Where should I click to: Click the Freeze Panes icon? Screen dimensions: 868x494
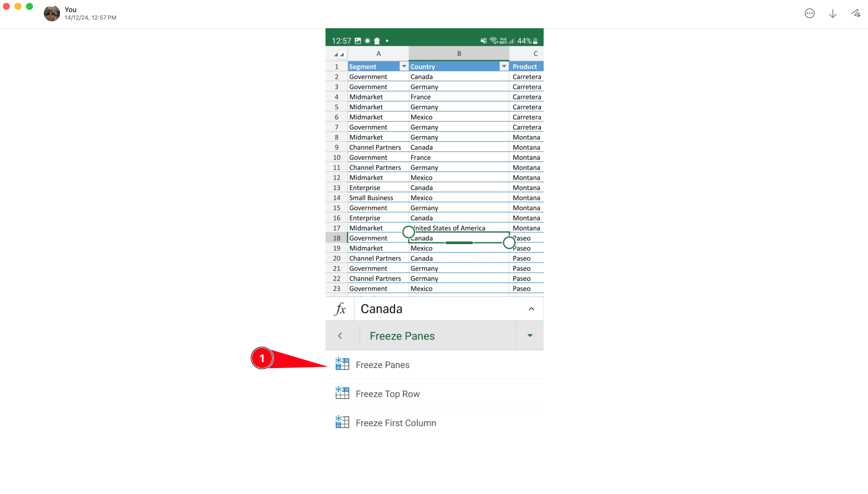(342, 365)
